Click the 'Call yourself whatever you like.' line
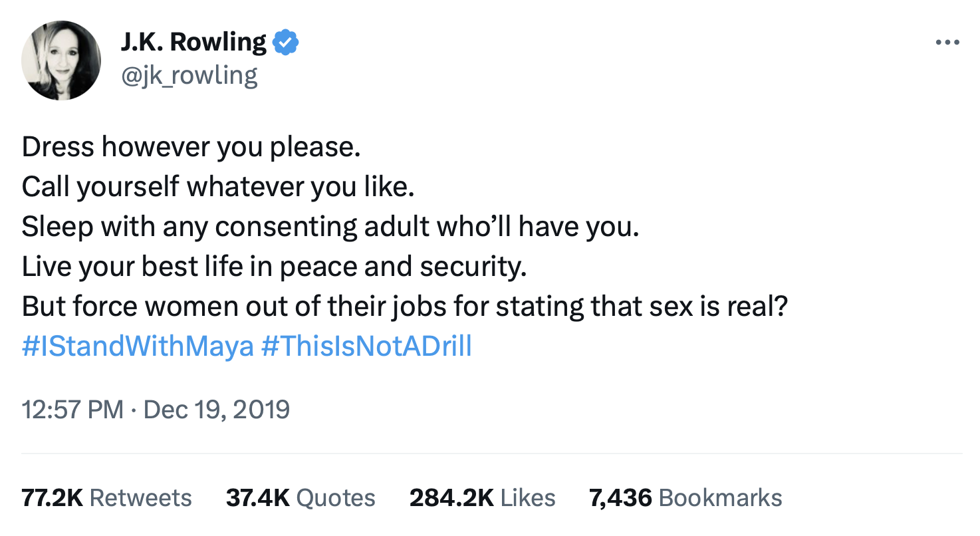 click(x=219, y=187)
